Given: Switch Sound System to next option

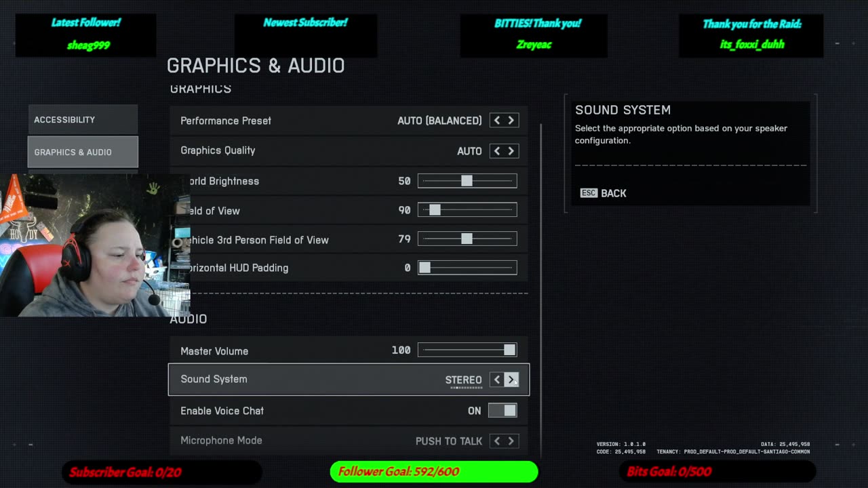Looking at the screenshot, I should point(511,380).
